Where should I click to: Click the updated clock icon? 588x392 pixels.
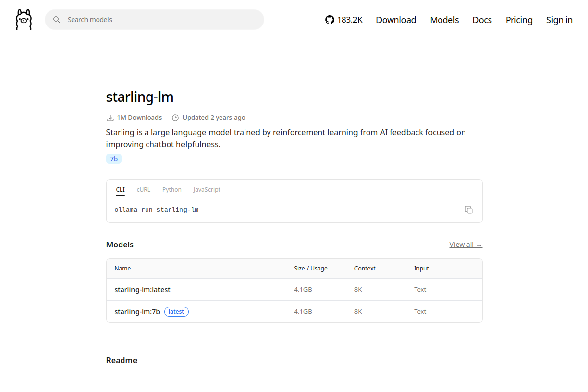tap(175, 118)
